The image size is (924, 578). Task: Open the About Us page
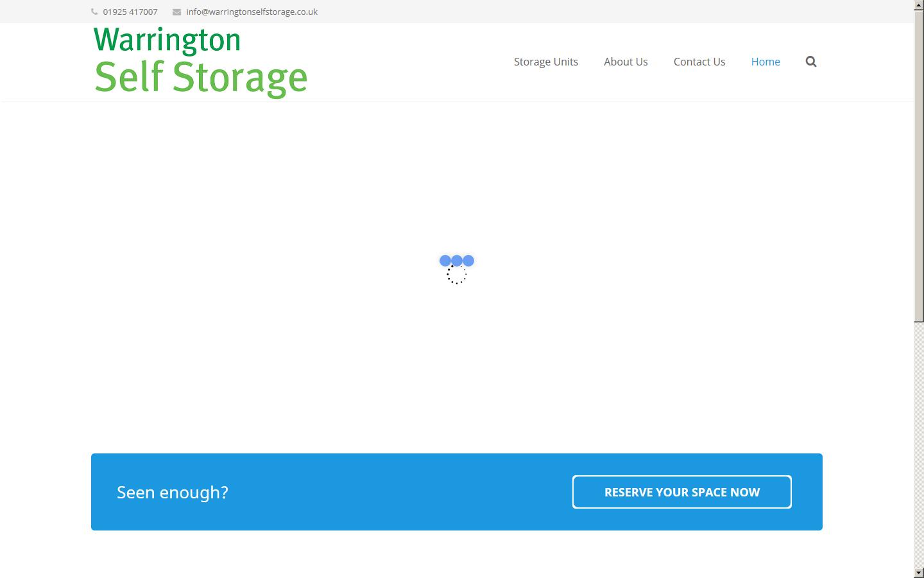[625, 61]
